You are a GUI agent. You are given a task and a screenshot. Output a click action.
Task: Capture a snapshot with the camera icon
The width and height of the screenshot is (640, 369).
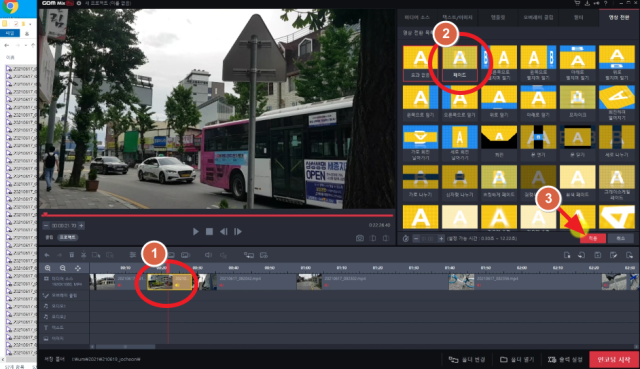coord(360,238)
